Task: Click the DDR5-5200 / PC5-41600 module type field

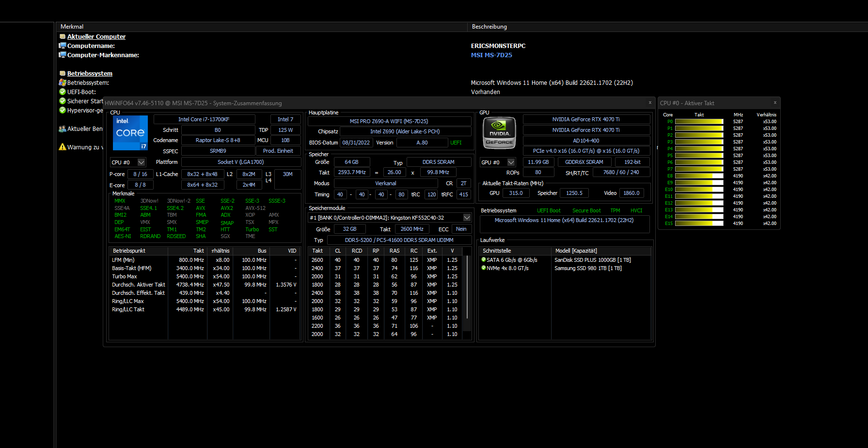Action: point(399,240)
